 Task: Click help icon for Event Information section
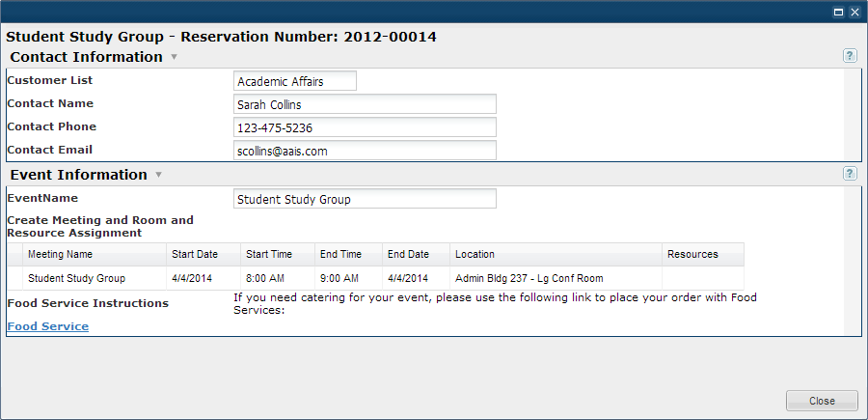click(850, 174)
